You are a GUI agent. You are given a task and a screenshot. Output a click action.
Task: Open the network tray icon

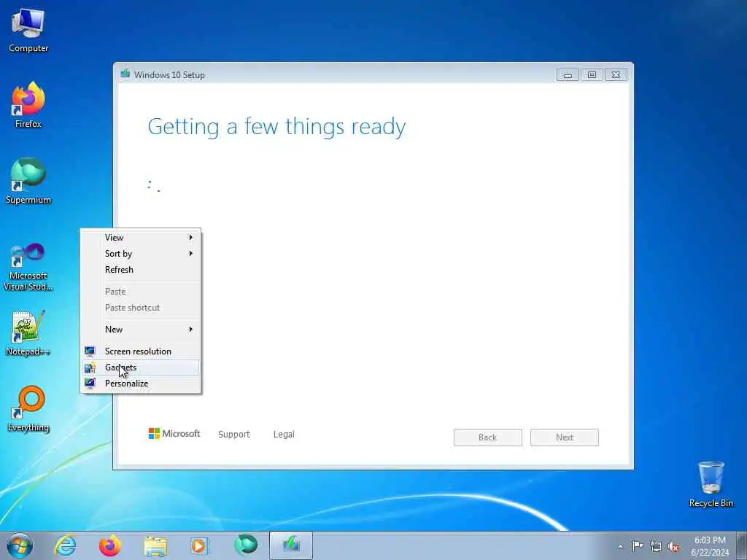coord(656,546)
